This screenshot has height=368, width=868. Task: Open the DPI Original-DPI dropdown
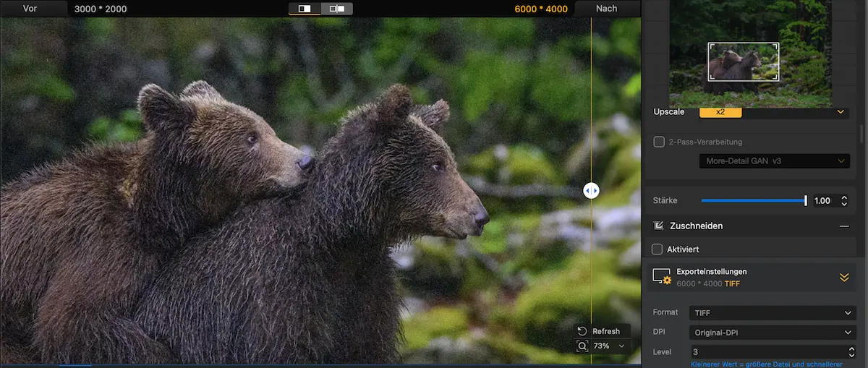click(x=773, y=333)
